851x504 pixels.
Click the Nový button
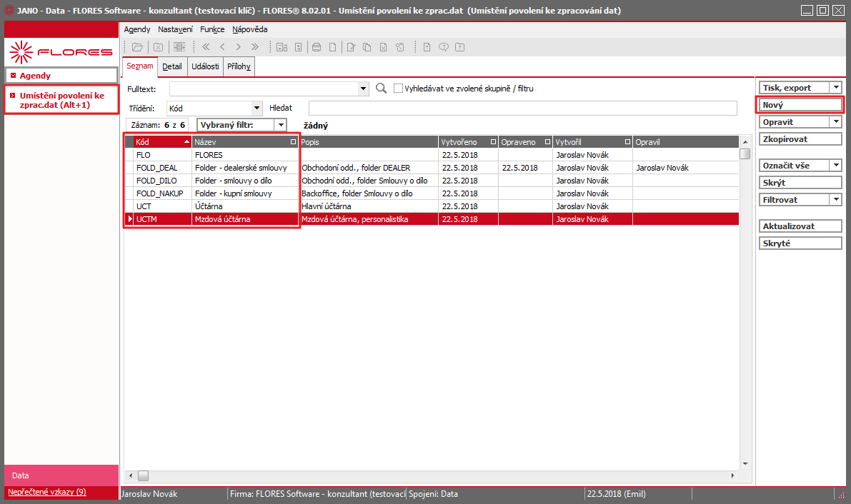click(800, 105)
